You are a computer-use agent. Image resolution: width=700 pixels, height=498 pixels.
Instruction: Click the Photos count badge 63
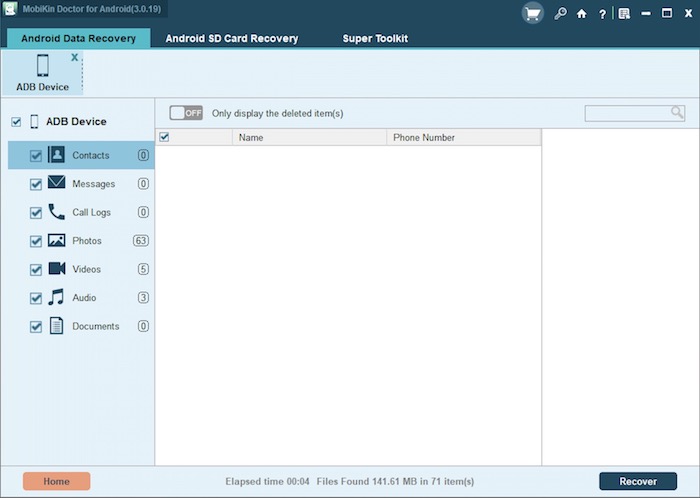(141, 241)
